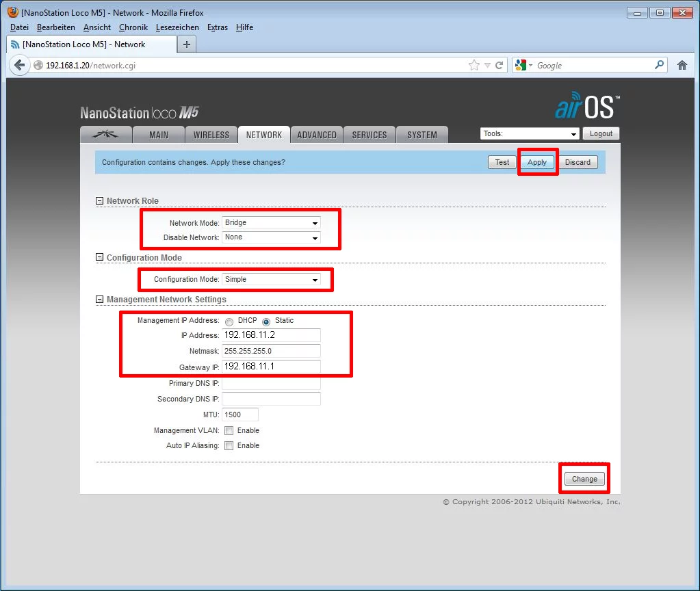This screenshot has width=700, height=591.
Task: Click the Primary DNS IP field
Action: pyautogui.click(x=271, y=383)
